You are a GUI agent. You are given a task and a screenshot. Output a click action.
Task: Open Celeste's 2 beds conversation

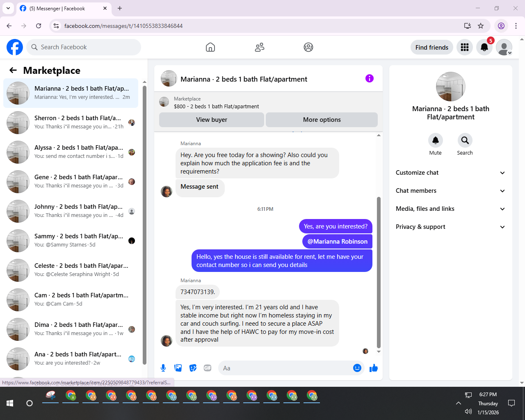click(71, 270)
